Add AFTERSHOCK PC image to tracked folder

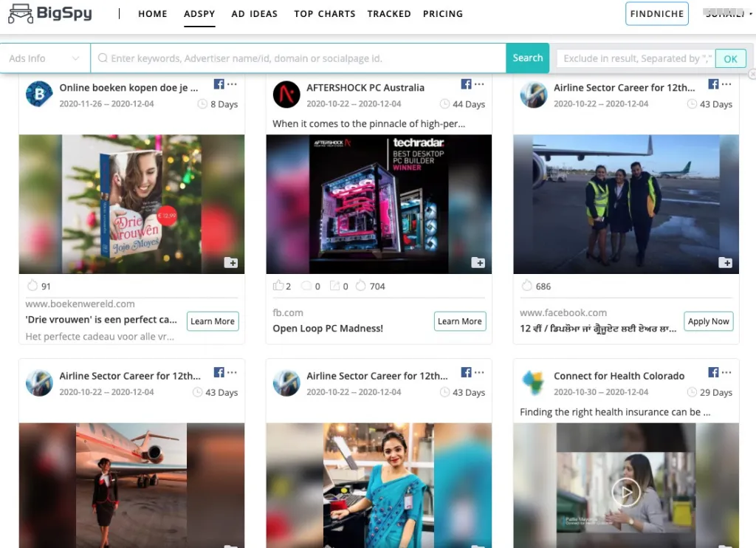point(478,262)
